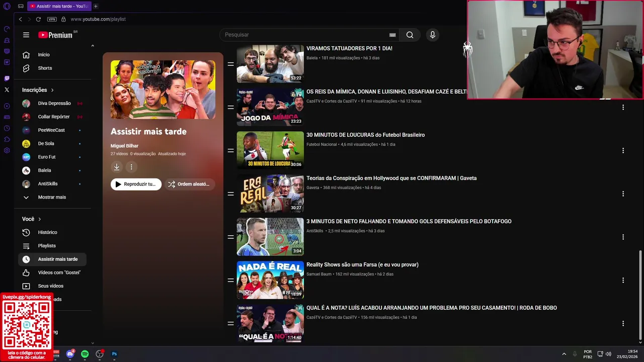Click Reproduzir tudo button

[x=136, y=184]
